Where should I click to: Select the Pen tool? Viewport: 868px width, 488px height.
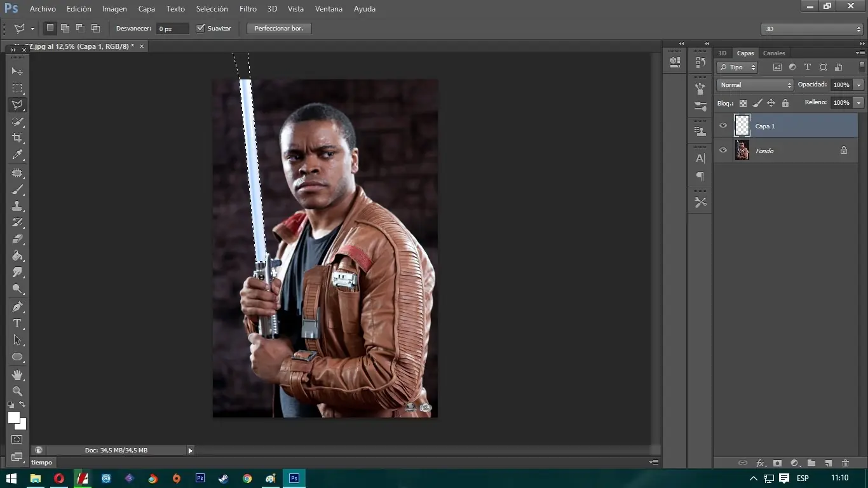(17, 307)
